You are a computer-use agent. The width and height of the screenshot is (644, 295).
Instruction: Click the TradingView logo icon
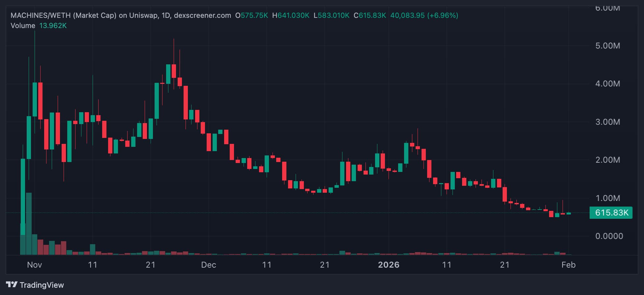(12, 284)
